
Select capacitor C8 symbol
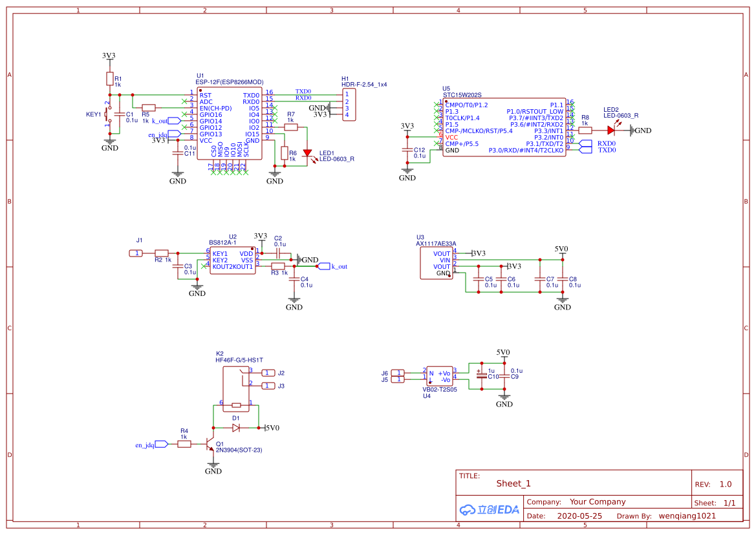[x=562, y=279]
